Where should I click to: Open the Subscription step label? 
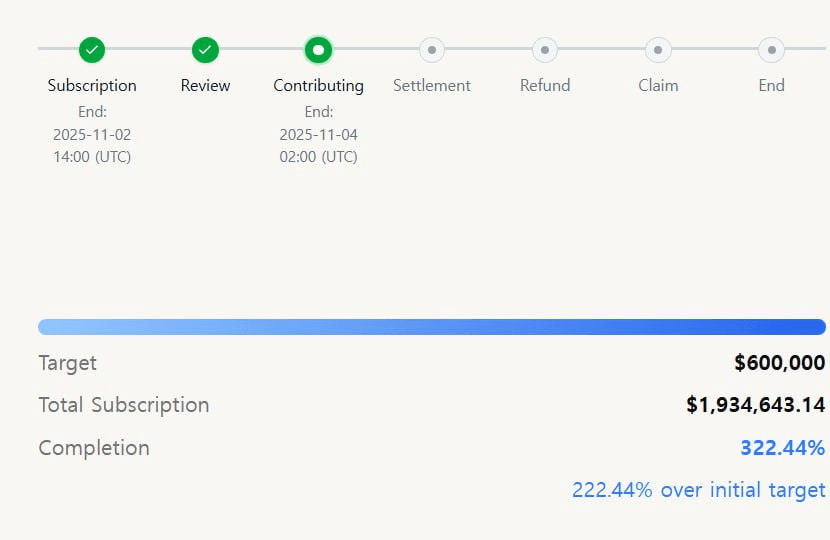coord(92,85)
